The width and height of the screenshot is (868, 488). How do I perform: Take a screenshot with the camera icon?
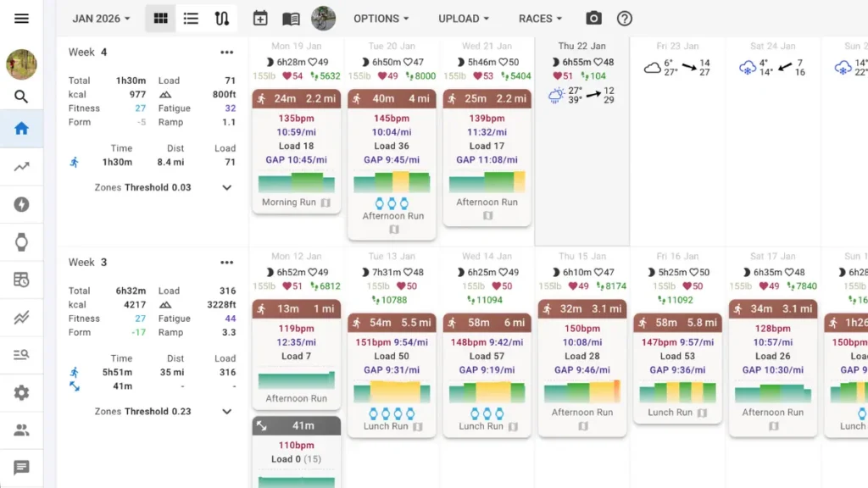(593, 18)
